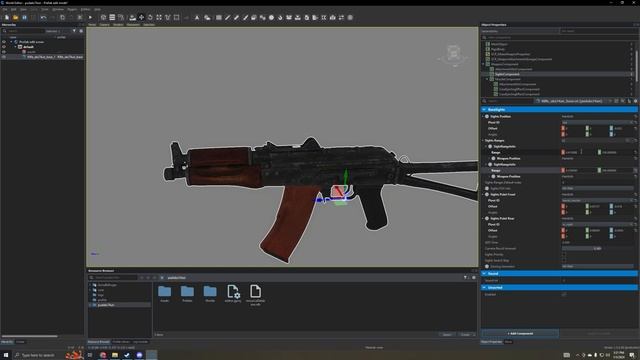Start play mode with the Play arrow icon
640x360 pixels.
coord(90,18)
